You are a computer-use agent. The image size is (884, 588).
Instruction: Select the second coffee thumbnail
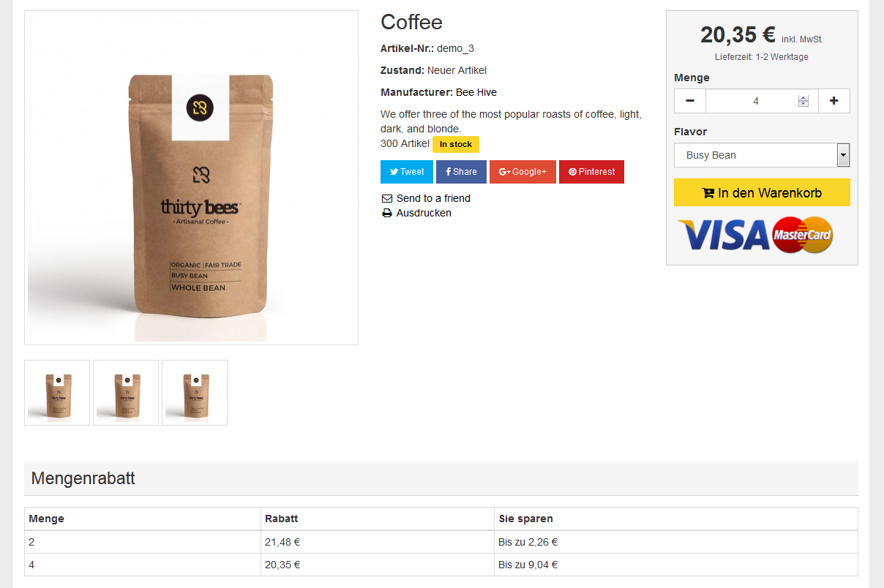[126, 393]
